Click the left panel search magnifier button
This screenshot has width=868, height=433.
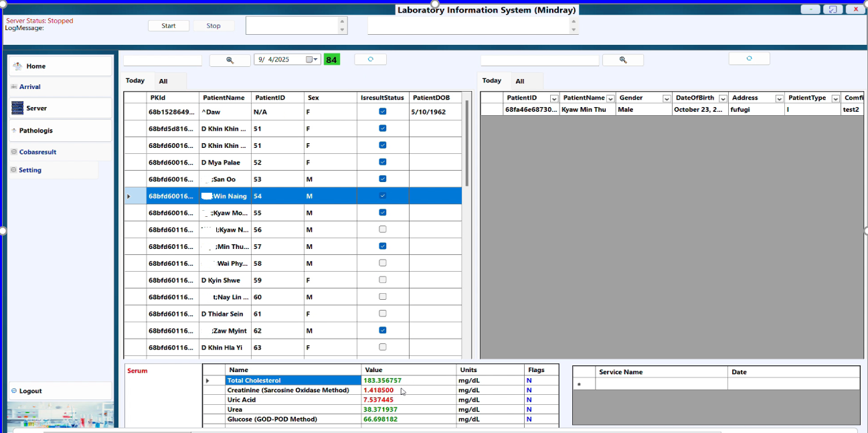(x=230, y=60)
